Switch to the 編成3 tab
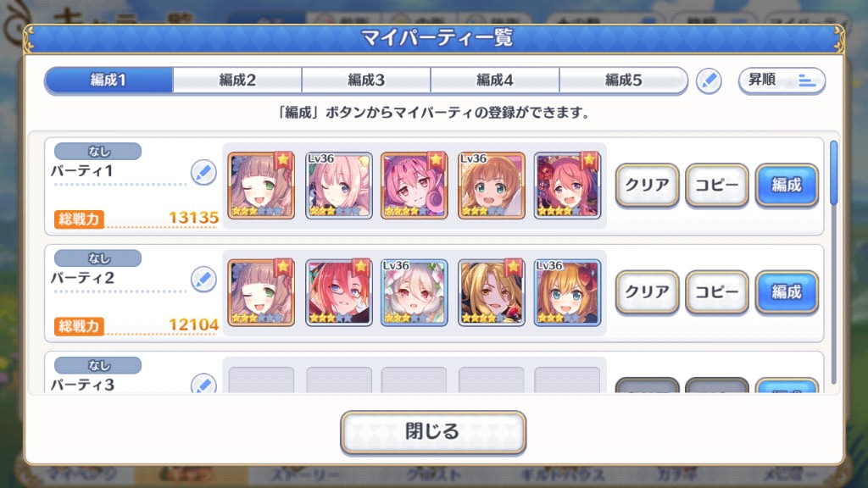This screenshot has height=488, width=868. pyautogui.click(x=366, y=80)
